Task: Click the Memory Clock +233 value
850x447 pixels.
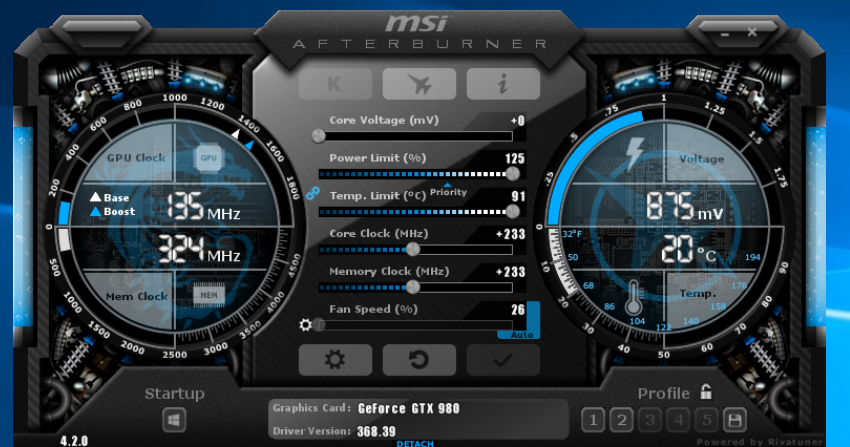Action: pyautogui.click(x=511, y=272)
